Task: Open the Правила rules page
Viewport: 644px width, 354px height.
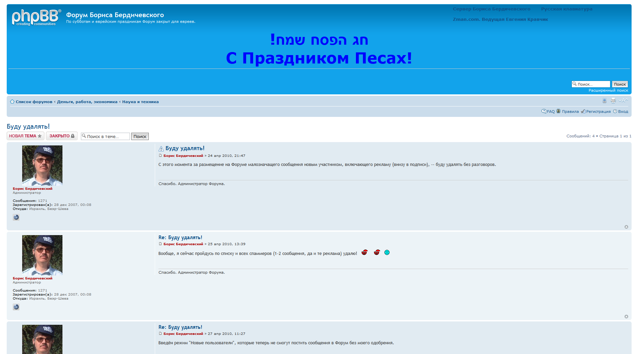Action: point(570,112)
